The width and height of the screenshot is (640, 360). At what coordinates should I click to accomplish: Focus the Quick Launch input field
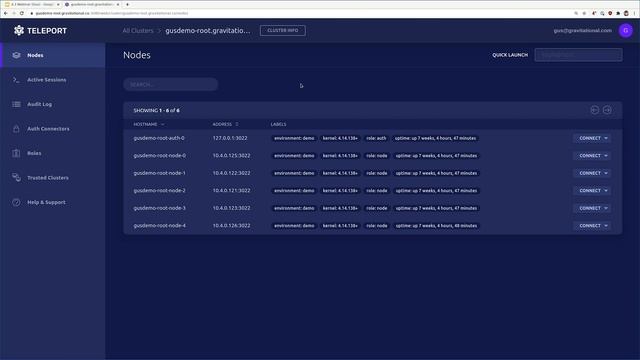click(x=578, y=55)
